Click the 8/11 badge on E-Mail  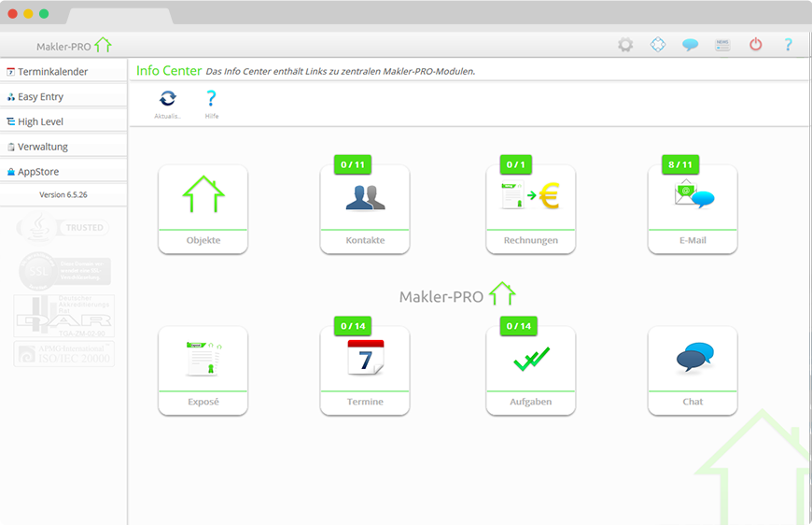[680, 164]
